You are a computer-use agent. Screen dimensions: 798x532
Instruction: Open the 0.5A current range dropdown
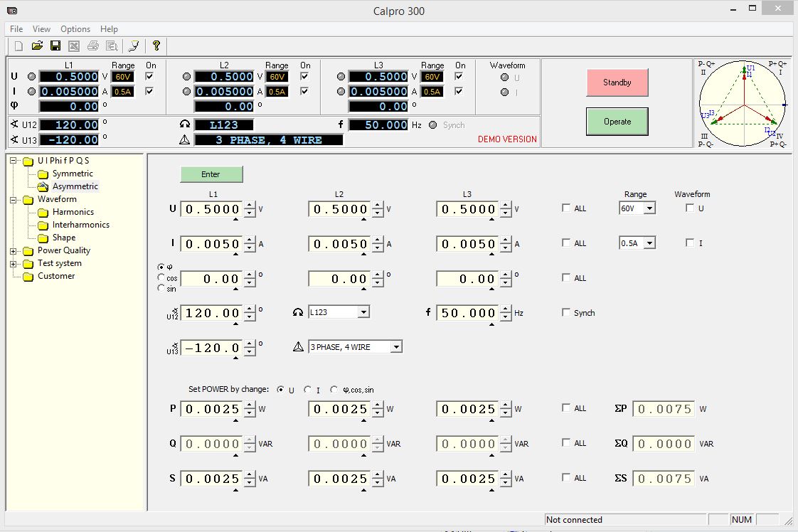click(x=649, y=243)
